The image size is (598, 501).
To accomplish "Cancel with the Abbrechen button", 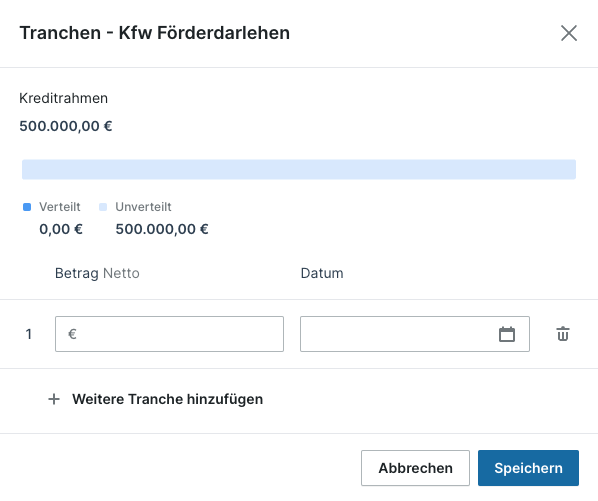I will pyautogui.click(x=415, y=468).
